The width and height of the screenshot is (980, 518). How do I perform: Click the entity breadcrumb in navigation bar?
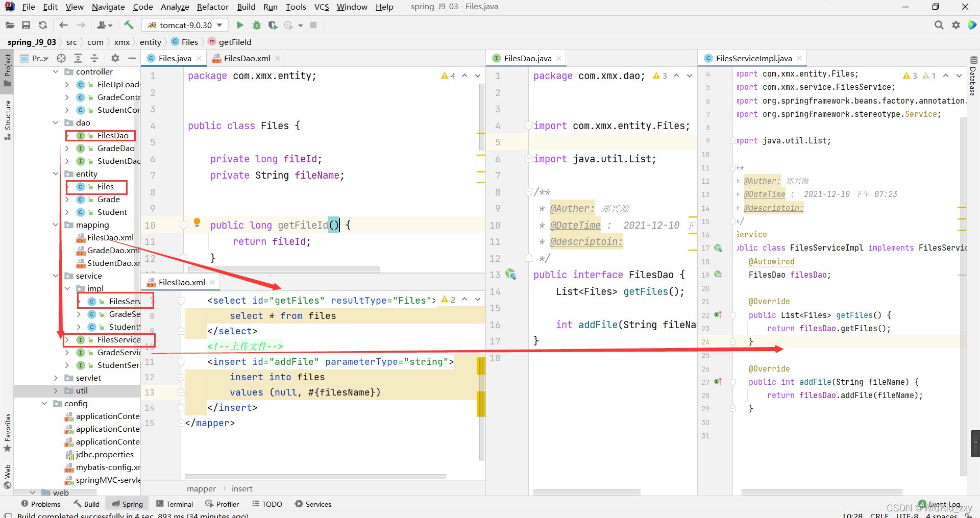(x=150, y=42)
